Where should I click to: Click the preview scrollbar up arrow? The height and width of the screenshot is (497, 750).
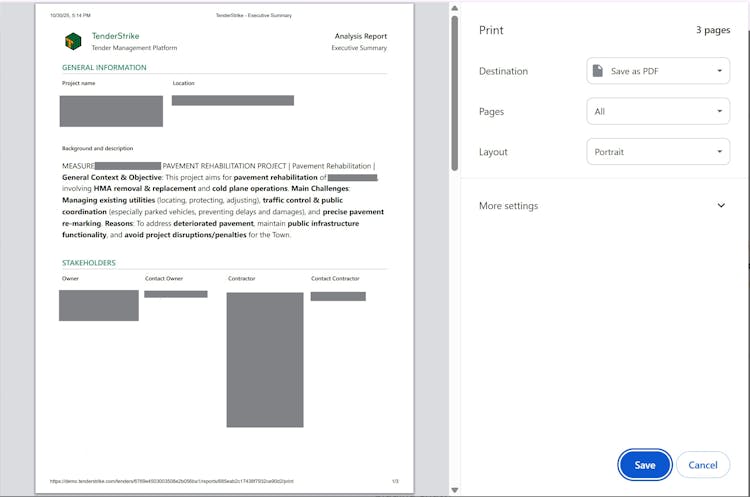click(x=454, y=9)
